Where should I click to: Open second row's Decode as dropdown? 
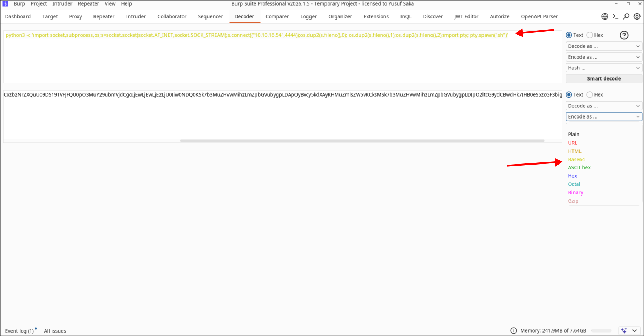tap(604, 106)
